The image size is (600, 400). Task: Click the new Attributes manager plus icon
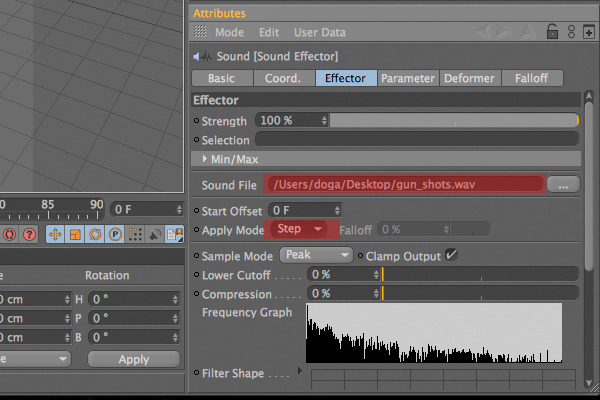pos(589,32)
